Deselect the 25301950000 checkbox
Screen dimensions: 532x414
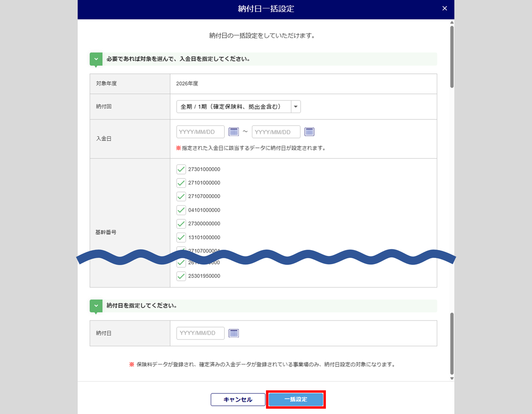181,276
